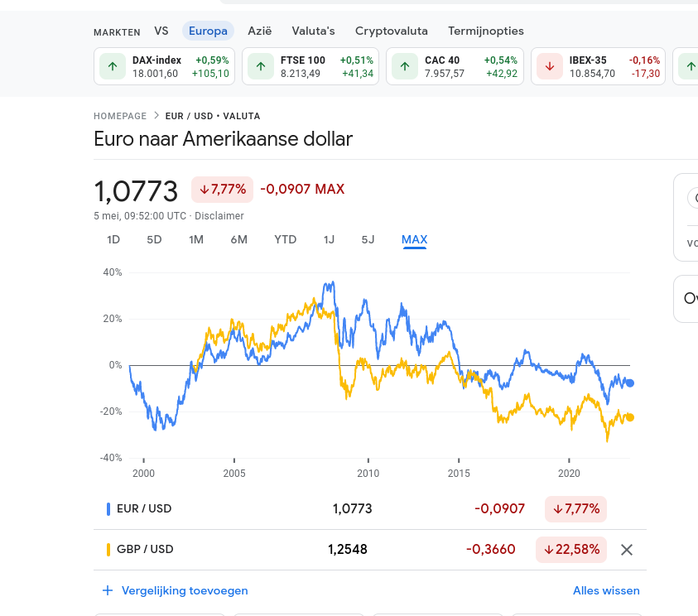Click the EUR / USD blue color swatch
This screenshot has height=616, width=698.
(x=108, y=508)
